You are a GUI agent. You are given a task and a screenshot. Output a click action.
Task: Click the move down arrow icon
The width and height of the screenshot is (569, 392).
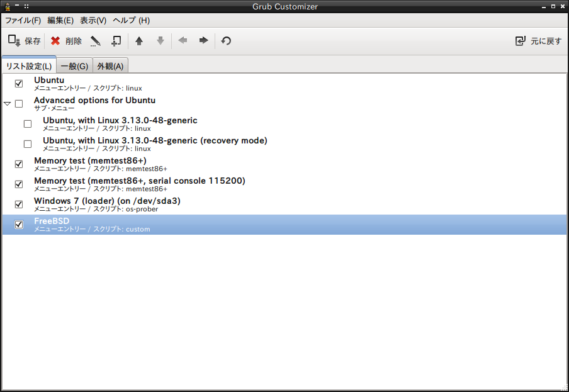[x=161, y=41]
